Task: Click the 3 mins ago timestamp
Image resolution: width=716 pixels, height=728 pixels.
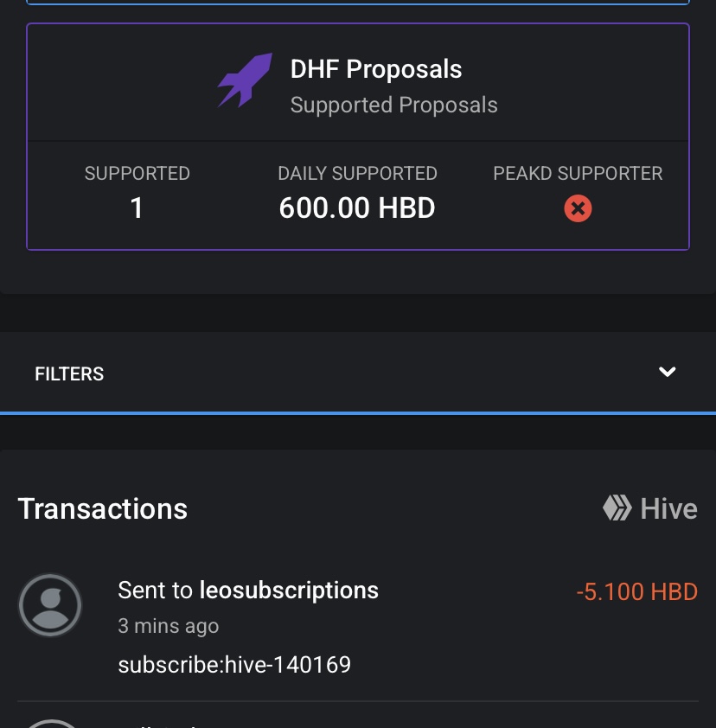Action: click(169, 626)
